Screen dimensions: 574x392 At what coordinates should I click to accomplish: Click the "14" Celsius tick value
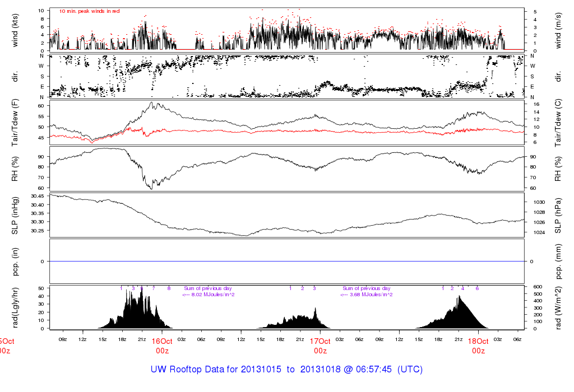536,112
